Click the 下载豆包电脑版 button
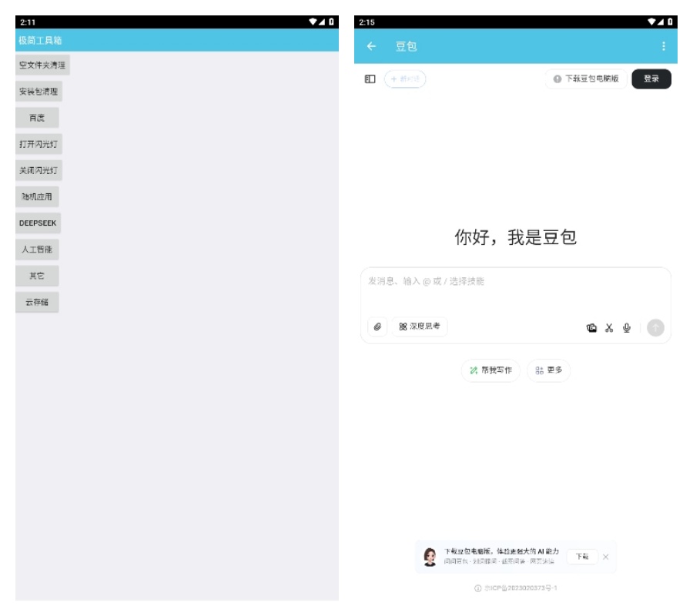The height and width of the screenshot is (616, 693). pyautogui.click(x=586, y=79)
